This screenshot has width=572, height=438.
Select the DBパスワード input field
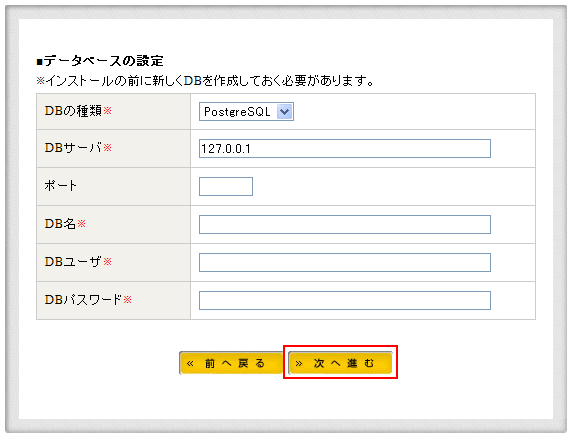pyautogui.click(x=345, y=300)
